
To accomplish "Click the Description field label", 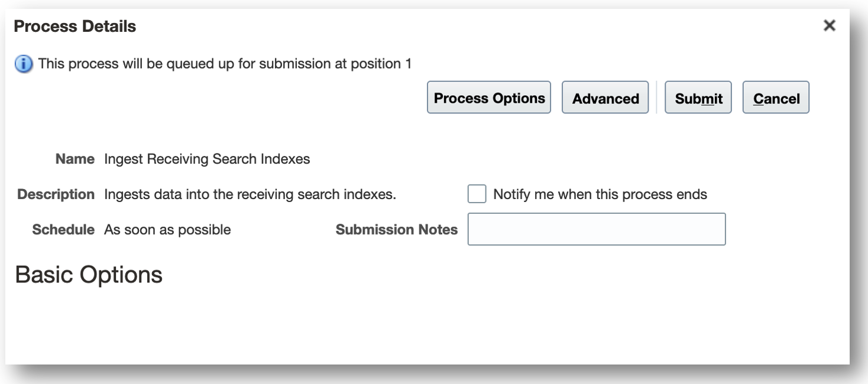I will pyautogui.click(x=56, y=194).
